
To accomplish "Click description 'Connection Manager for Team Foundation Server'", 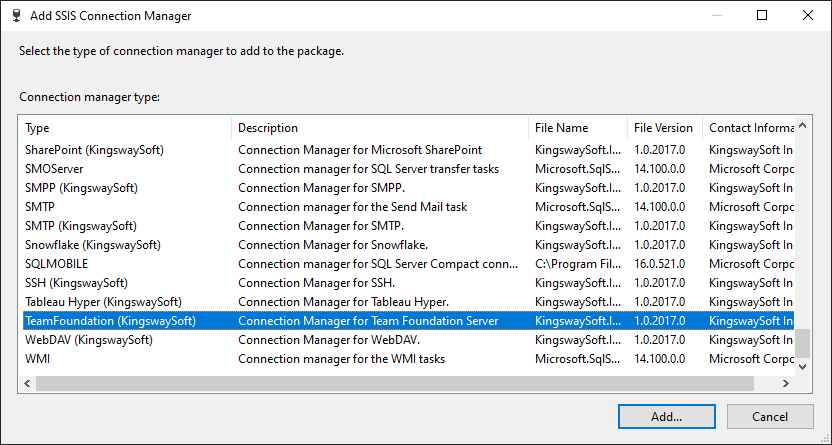I will coord(368,321).
